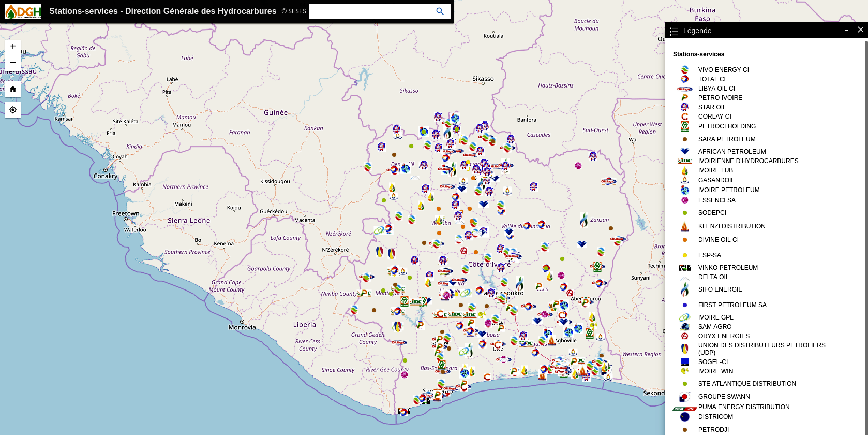Click the PETROCI HOLDING legend symbol

tap(685, 126)
